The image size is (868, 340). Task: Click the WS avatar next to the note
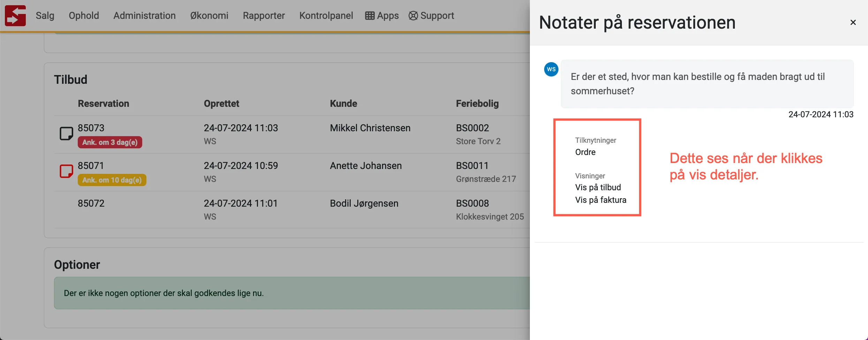pyautogui.click(x=551, y=69)
